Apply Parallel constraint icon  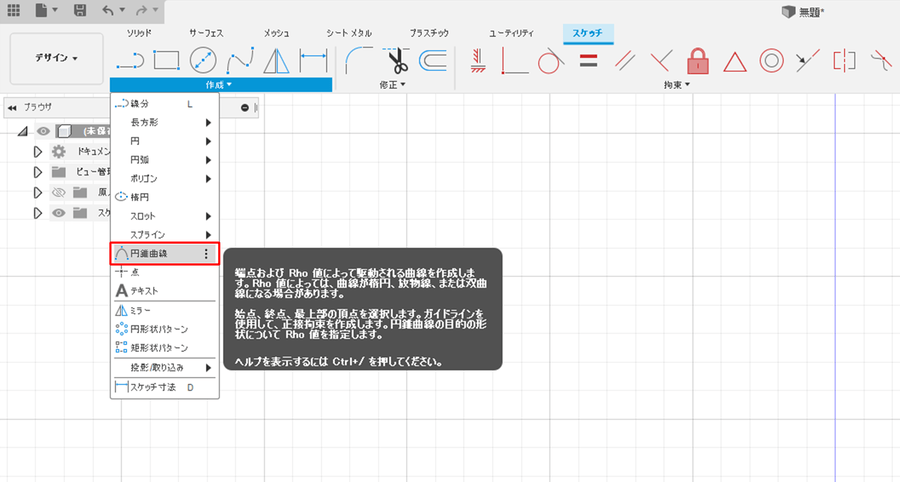pos(625,60)
